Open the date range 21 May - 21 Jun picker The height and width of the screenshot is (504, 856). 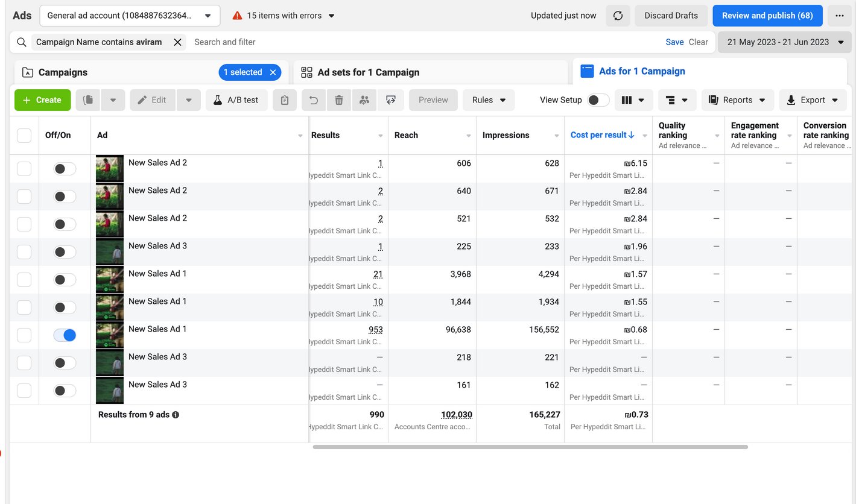(784, 42)
